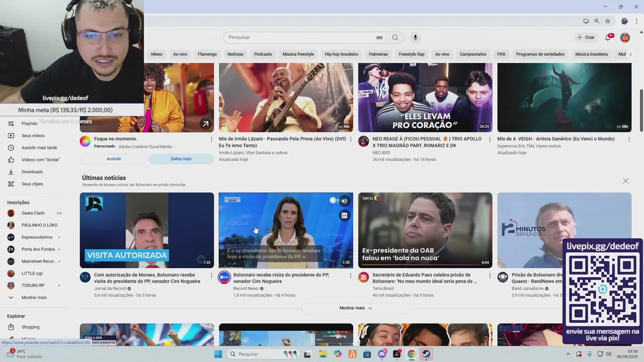Select the Flamengo category chip
Viewport: 644px width, 362px height.
pyautogui.click(x=207, y=54)
